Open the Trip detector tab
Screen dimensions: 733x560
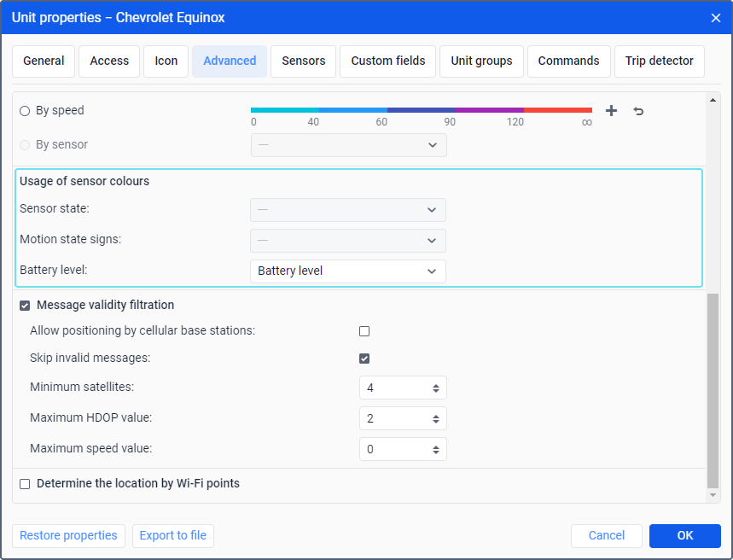[x=659, y=61]
